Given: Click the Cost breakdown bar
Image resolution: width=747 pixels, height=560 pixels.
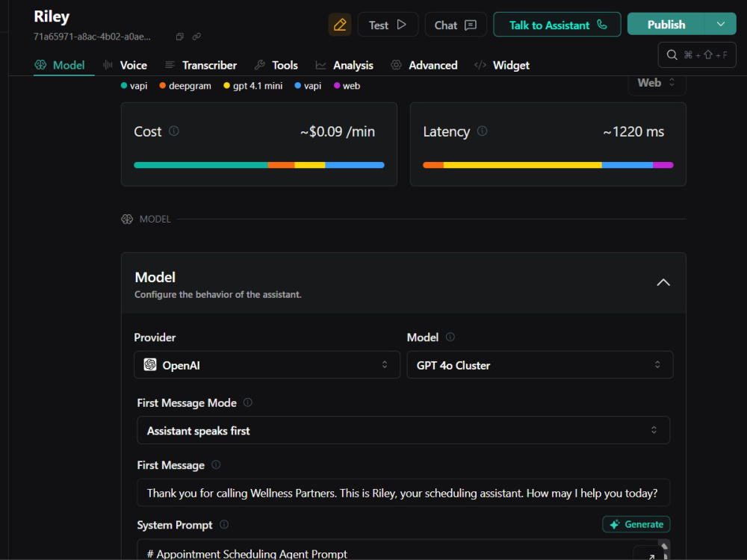Looking at the screenshot, I should coord(259,165).
